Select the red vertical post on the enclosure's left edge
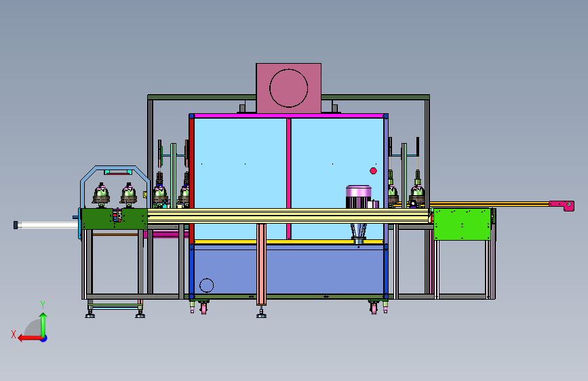Viewport: 588px width, 381px height. (x=192, y=178)
